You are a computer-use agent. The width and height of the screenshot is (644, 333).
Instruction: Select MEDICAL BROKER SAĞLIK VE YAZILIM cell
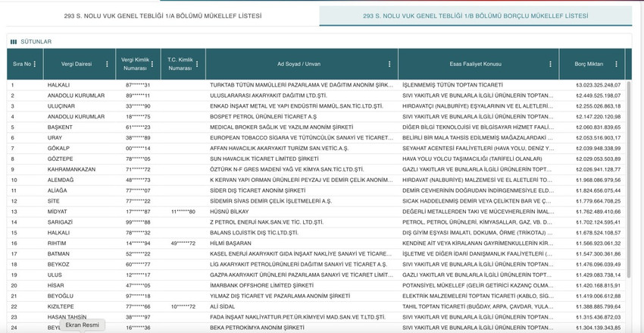(x=281, y=127)
